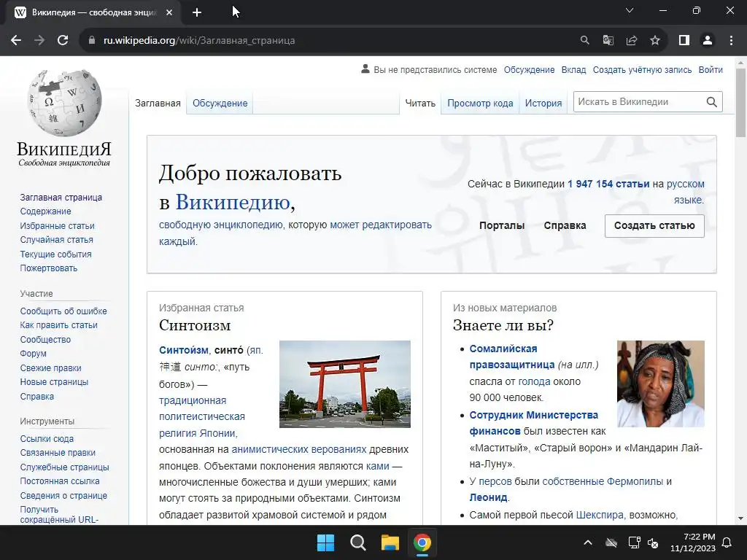Select the Заглавная tab
The image size is (747, 560).
click(x=158, y=103)
